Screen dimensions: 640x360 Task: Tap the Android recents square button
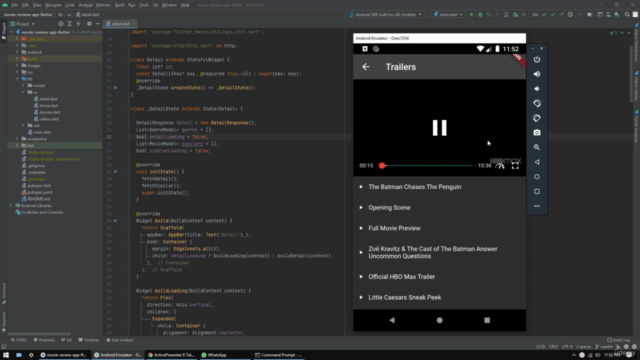487,320
